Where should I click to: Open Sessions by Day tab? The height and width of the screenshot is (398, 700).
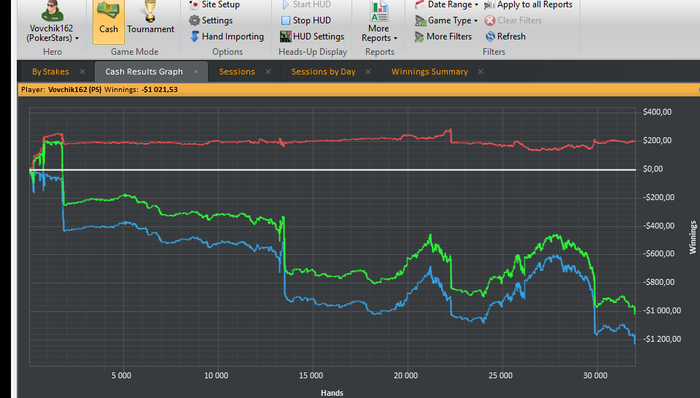323,72
